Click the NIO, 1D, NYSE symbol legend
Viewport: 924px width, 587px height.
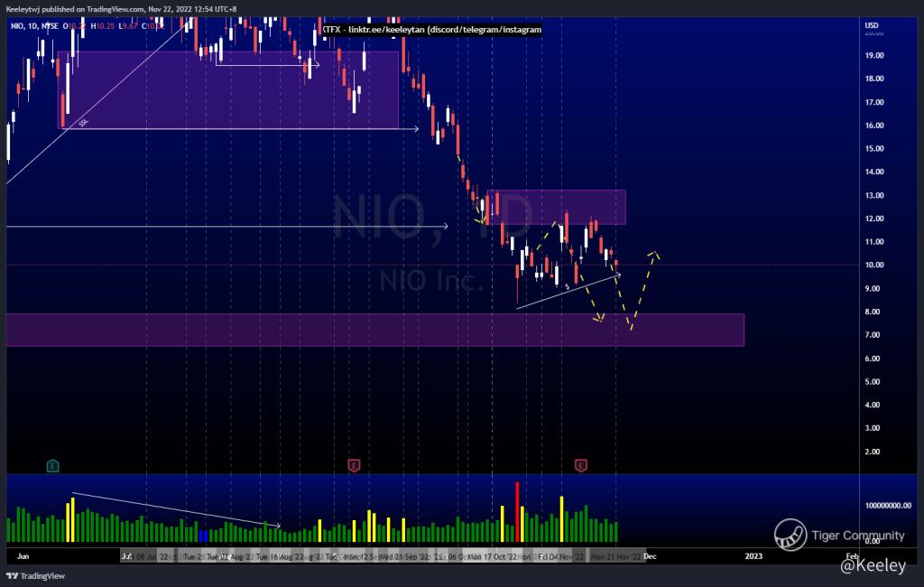click(35, 26)
